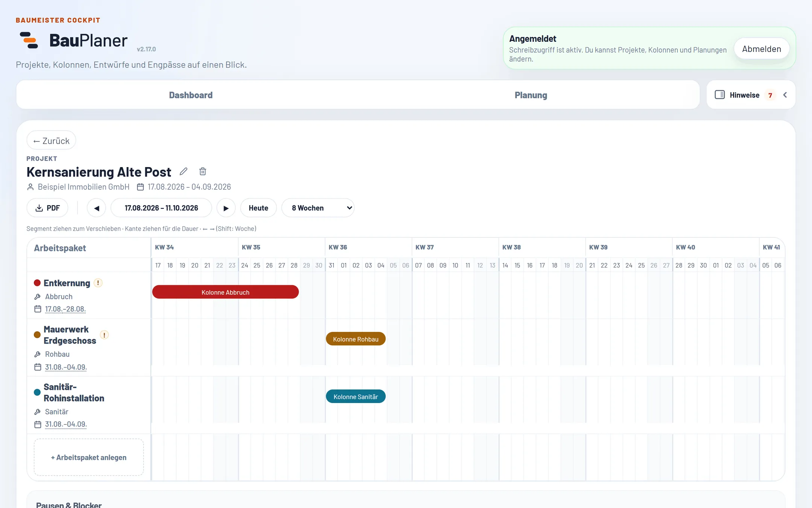Click the BauPlaner logo icon
Viewport: 812px width, 508px height.
point(29,40)
